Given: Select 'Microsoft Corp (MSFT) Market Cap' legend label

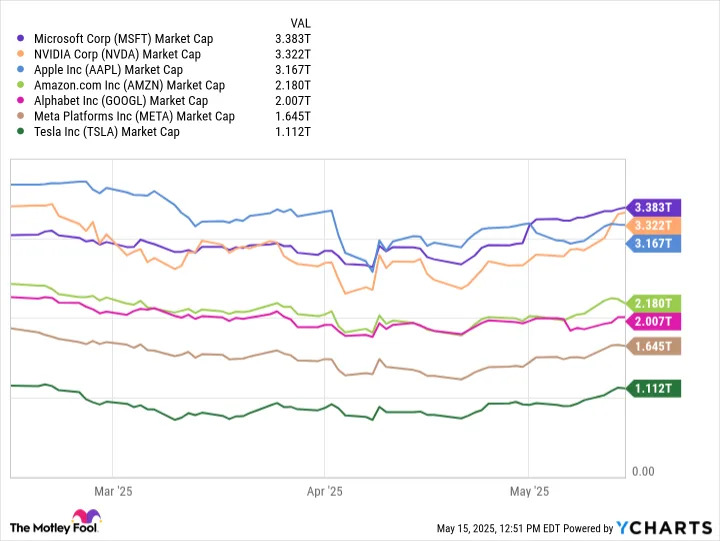Looking at the screenshot, I should pos(124,39).
